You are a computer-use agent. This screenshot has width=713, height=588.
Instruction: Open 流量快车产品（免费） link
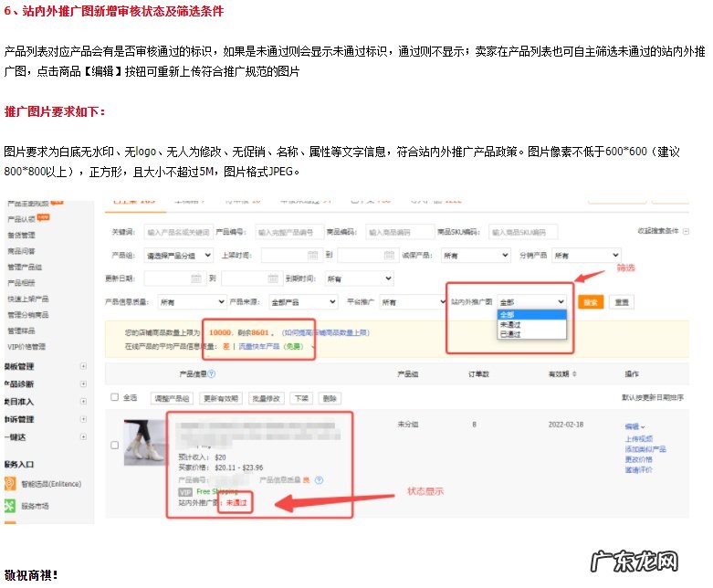(271, 346)
